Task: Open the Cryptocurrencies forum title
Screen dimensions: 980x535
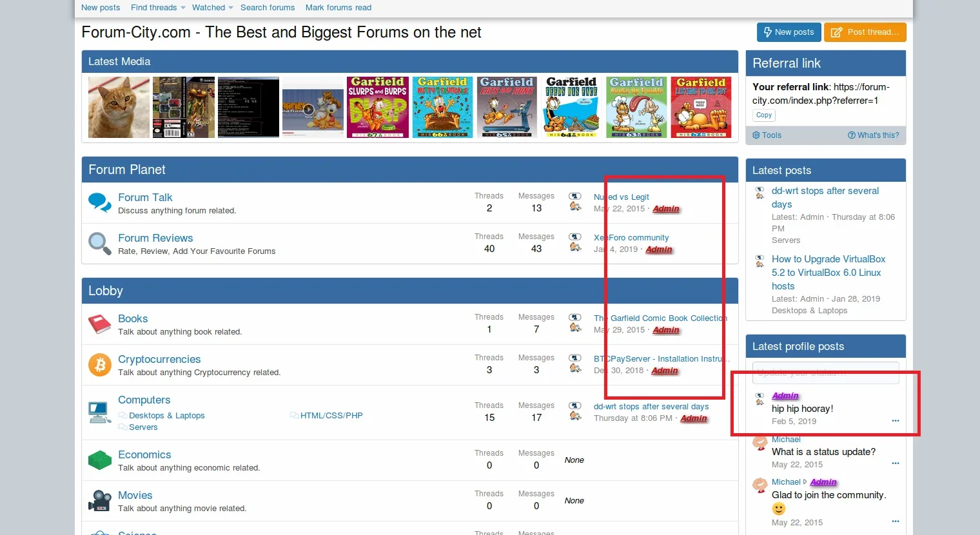Action: 159,359
